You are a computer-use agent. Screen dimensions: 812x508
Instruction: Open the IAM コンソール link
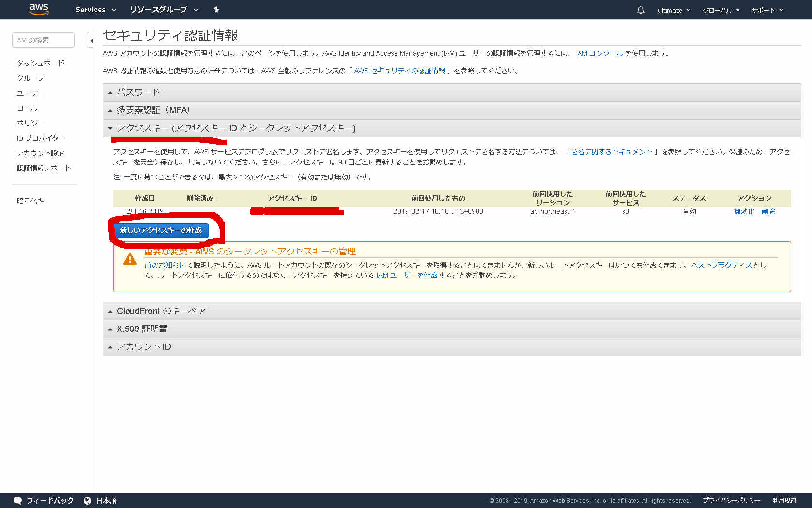(599, 53)
